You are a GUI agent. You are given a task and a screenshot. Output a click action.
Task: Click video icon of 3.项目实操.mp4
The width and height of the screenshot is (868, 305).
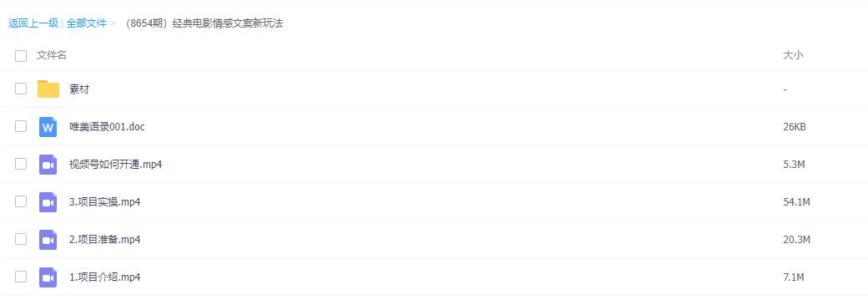click(48, 202)
